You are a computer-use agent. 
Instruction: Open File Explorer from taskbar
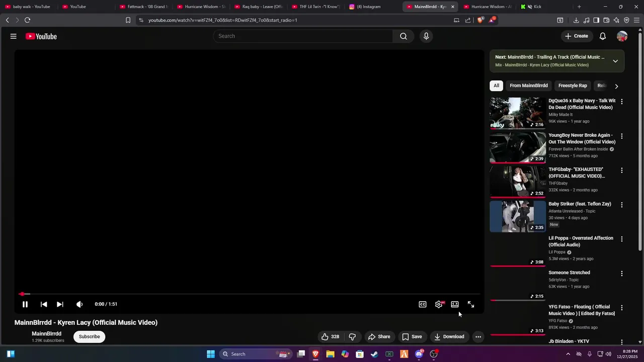click(x=330, y=354)
